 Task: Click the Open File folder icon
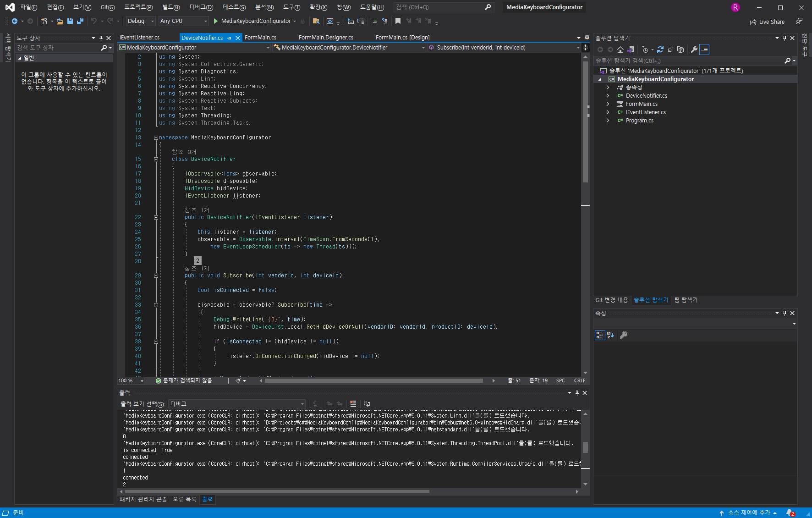click(x=60, y=21)
